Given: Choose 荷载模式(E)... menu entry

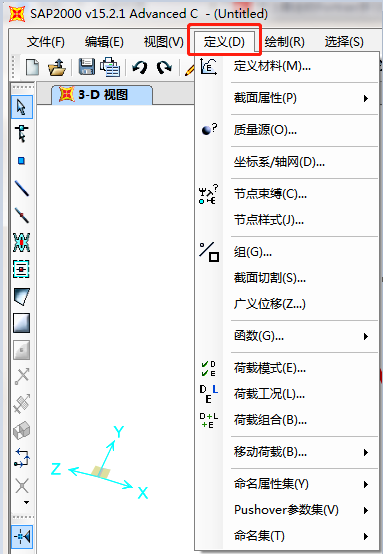Looking at the screenshot, I should pyautogui.click(x=287, y=369).
